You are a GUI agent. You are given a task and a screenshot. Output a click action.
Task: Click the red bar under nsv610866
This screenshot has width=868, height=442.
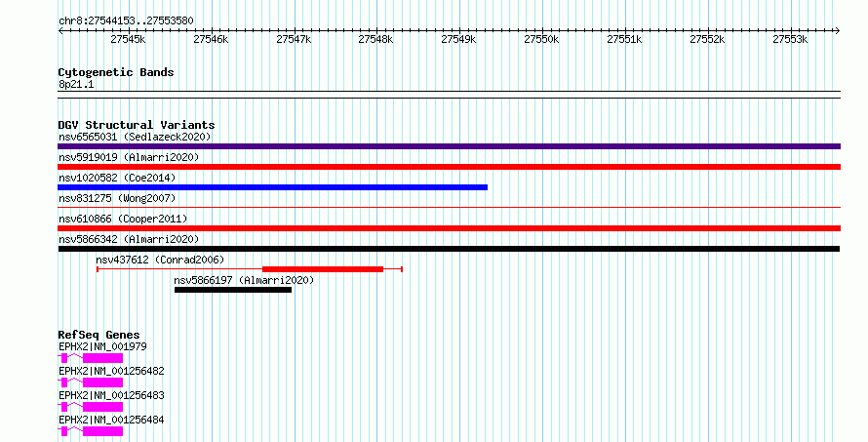pos(449,228)
